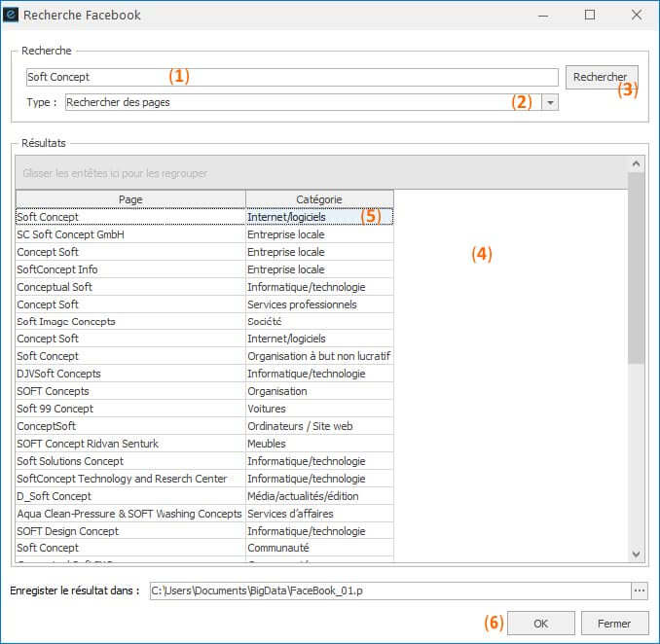Click the Services professionnels category cell
Image resolution: width=660 pixels, height=644 pixels.
(x=319, y=304)
